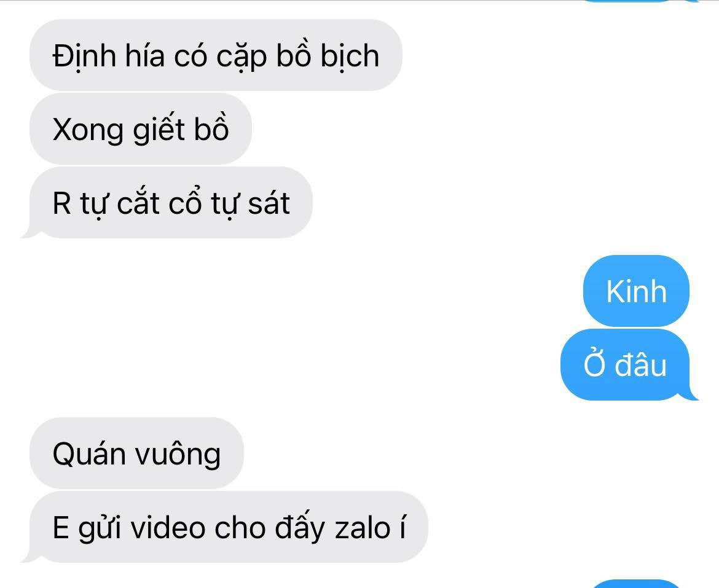Tap the "Định hía có cặp bồ bịch" message

click(216, 55)
